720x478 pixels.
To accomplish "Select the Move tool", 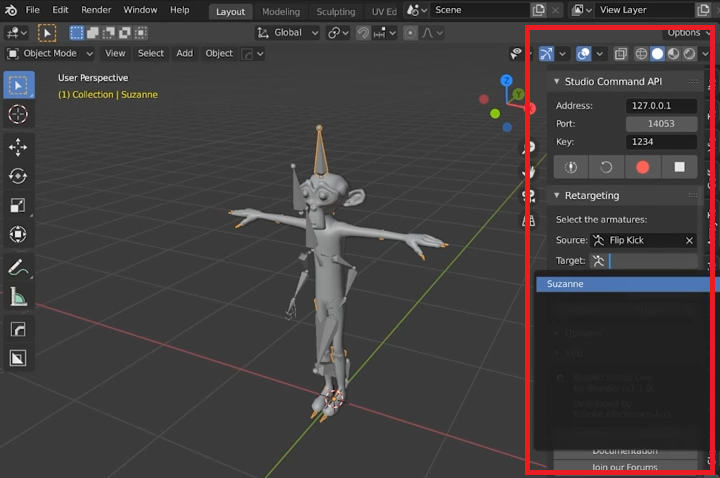I will [18, 147].
